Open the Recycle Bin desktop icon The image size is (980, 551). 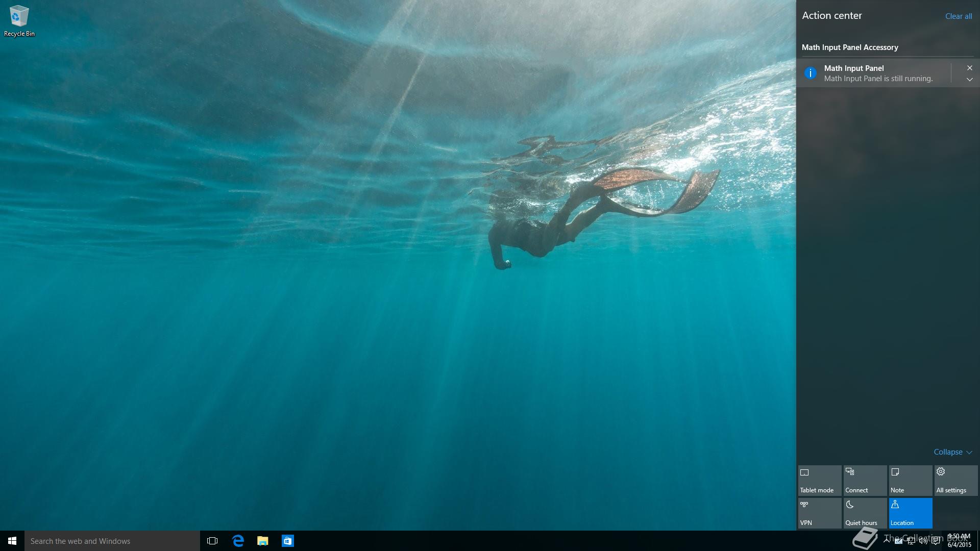[19, 20]
